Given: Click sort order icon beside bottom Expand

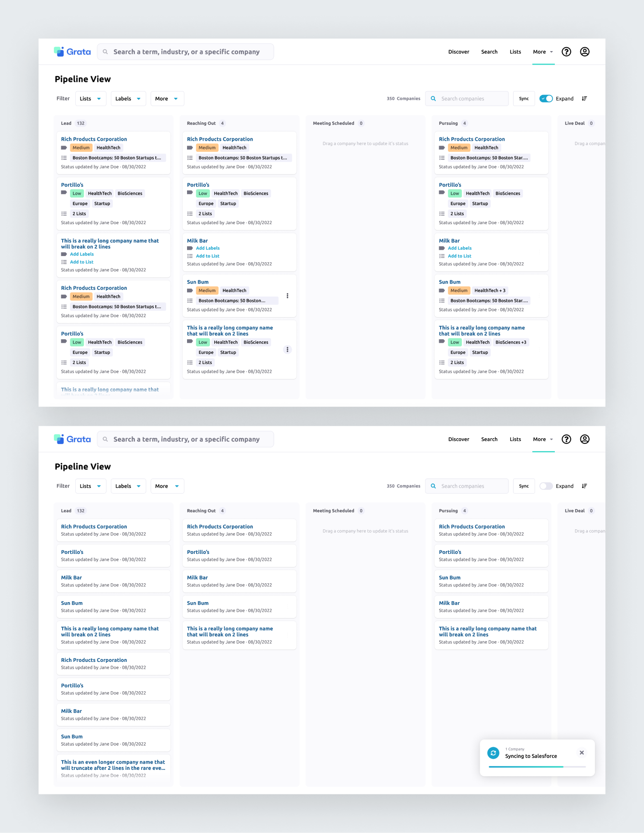Looking at the screenshot, I should tap(584, 486).
